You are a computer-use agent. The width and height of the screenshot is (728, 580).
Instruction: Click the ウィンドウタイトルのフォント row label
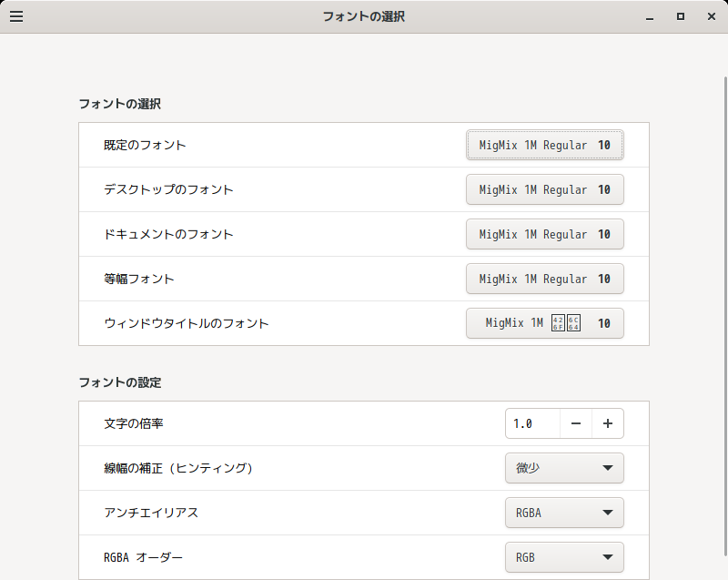tap(187, 323)
